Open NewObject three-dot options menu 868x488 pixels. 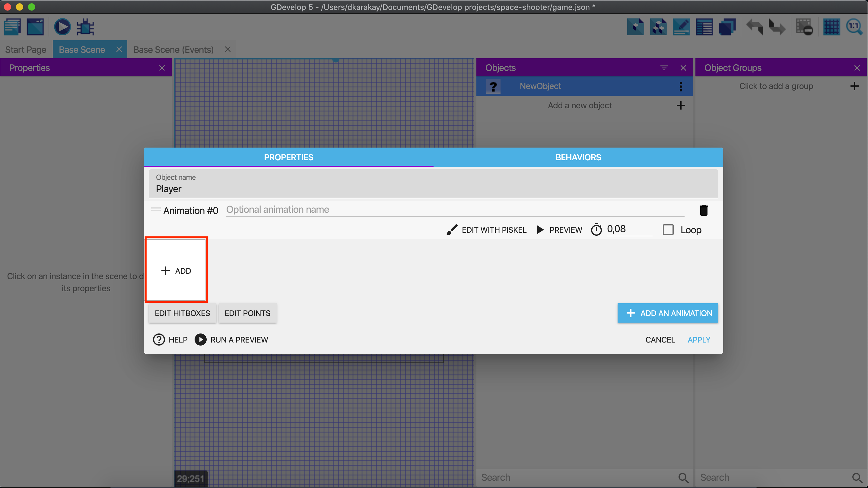(681, 86)
